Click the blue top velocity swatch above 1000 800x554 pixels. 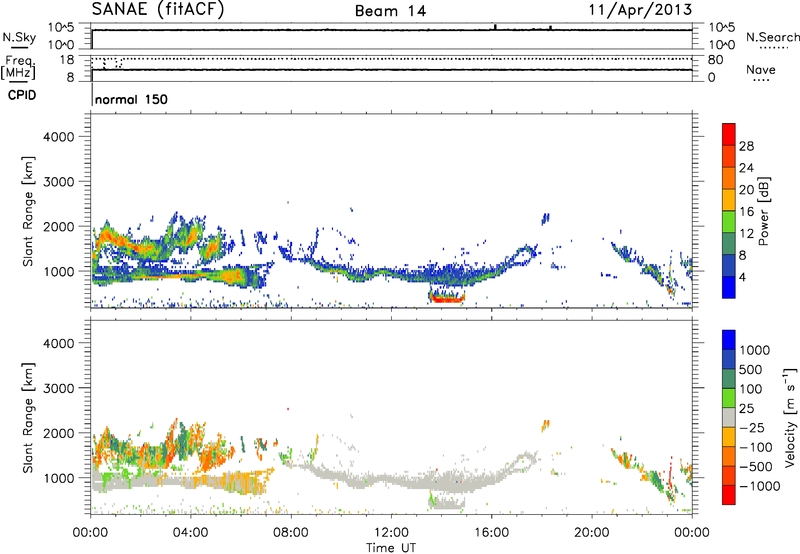[729, 340]
